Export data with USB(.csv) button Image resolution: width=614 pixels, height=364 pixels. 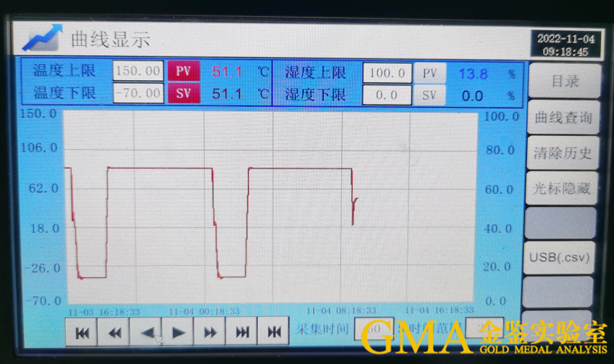pos(559,257)
